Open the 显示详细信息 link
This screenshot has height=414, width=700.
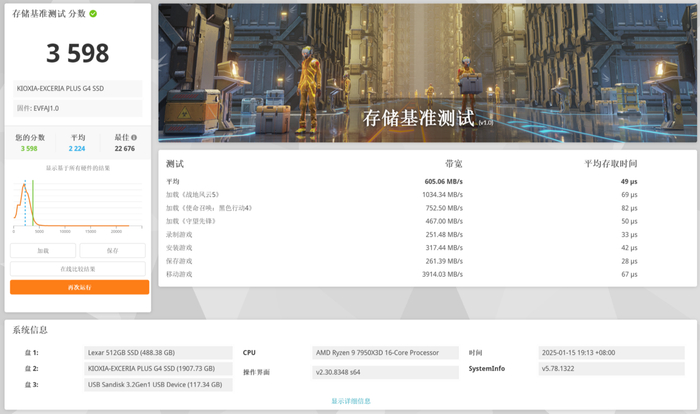point(351,401)
